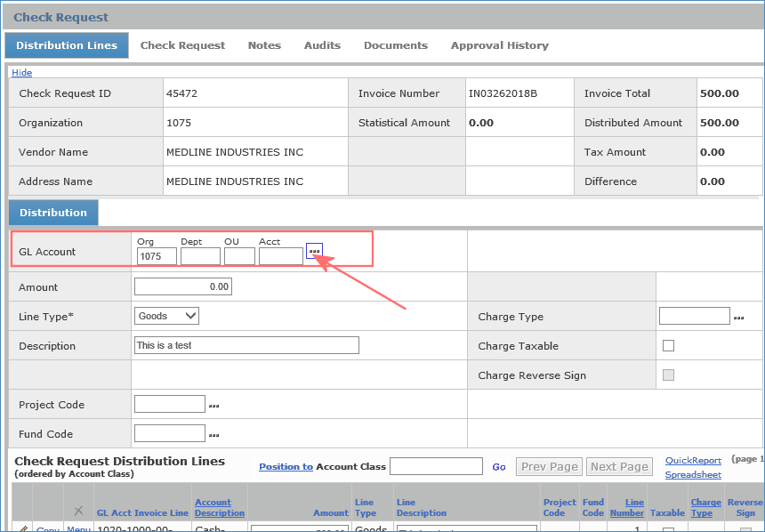This screenshot has height=532, width=765.
Task: Click the Hide link
Action: (21, 73)
